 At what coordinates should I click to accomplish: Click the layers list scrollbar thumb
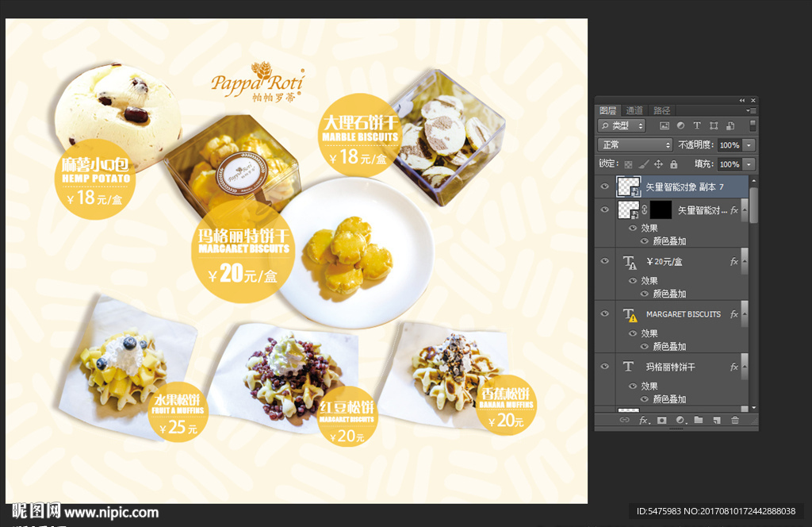tap(754, 206)
